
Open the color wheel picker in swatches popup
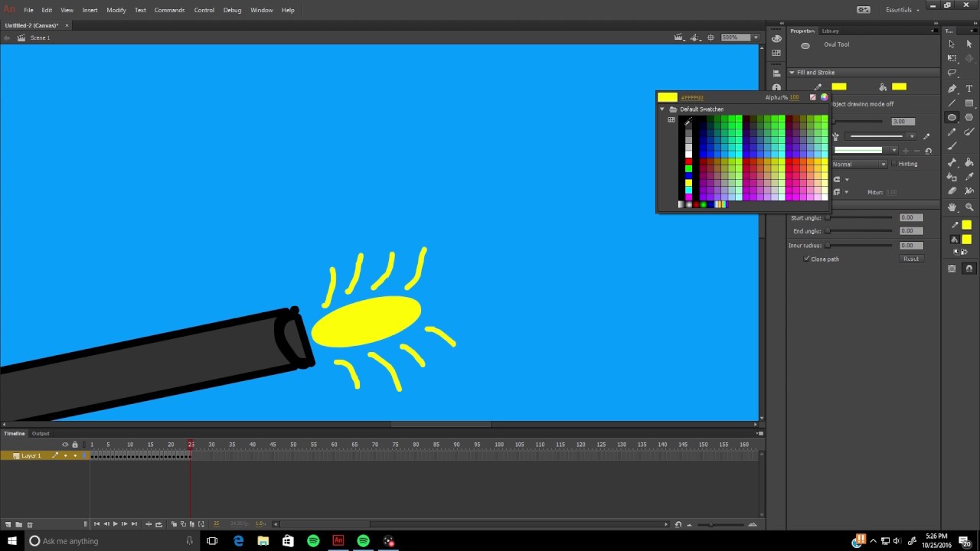824,97
